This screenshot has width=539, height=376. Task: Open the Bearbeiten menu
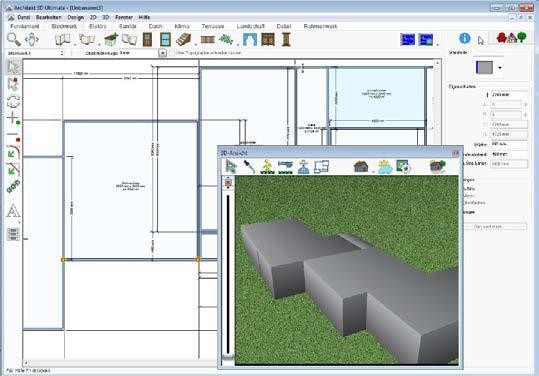tap(49, 17)
